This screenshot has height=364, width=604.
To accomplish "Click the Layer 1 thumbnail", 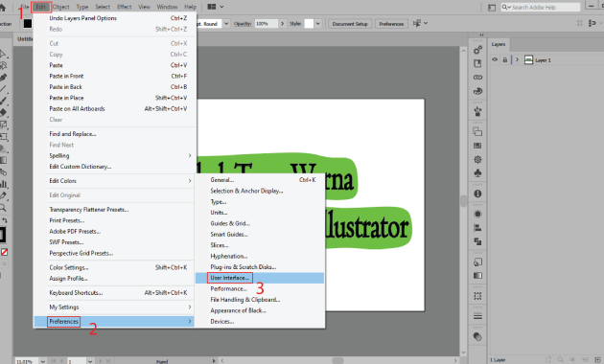I will pyautogui.click(x=528, y=59).
